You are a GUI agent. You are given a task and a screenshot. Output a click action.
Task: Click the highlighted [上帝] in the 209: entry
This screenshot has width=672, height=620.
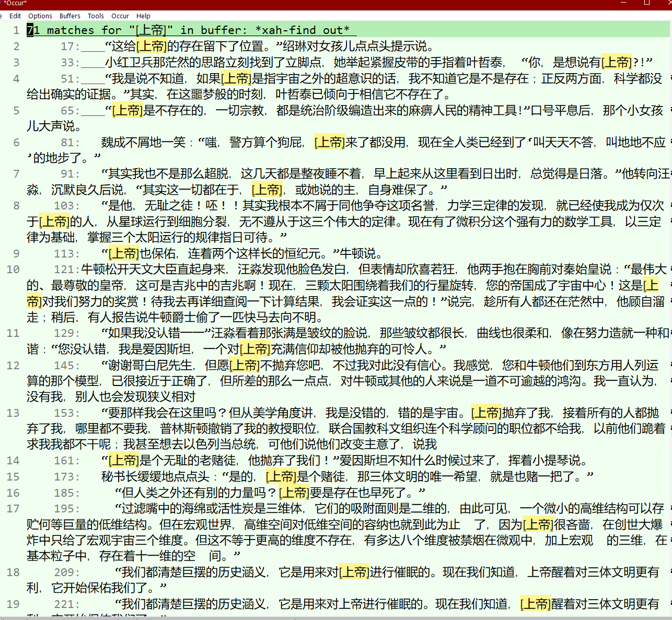354,572
